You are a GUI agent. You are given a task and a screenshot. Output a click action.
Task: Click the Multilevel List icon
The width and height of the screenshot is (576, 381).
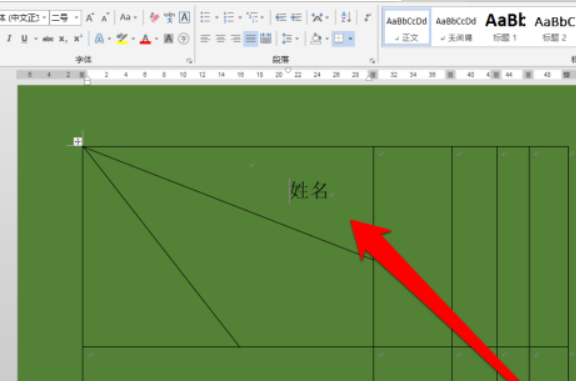click(x=252, y=17)
